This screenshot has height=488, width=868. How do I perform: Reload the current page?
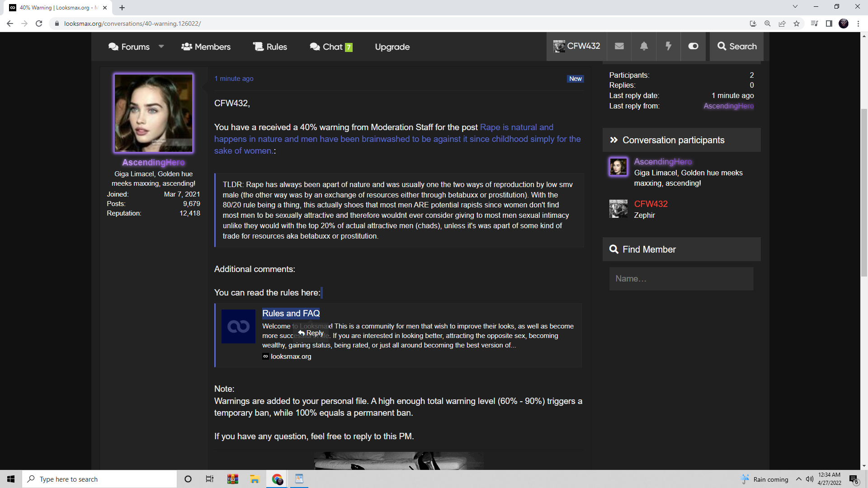pos(39,23)
